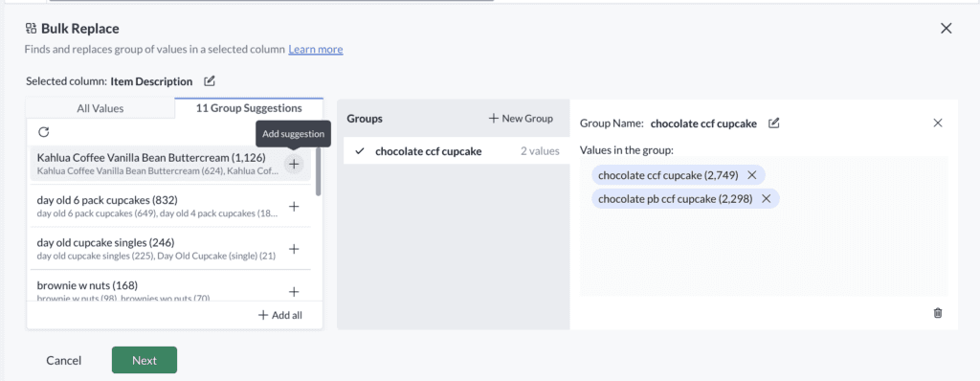Click Add all suggestions
The height and width of the screenshot is (381, 980).
coord(280,315)
